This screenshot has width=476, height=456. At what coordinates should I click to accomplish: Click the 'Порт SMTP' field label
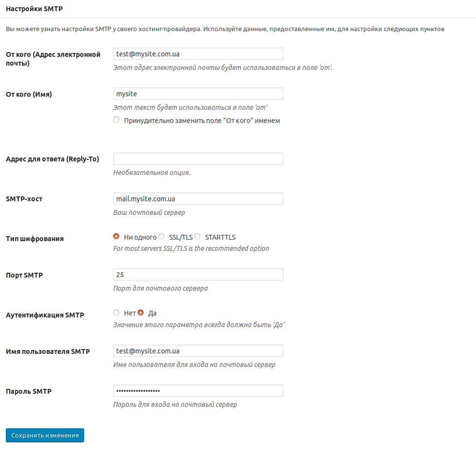tap(24, 275)
